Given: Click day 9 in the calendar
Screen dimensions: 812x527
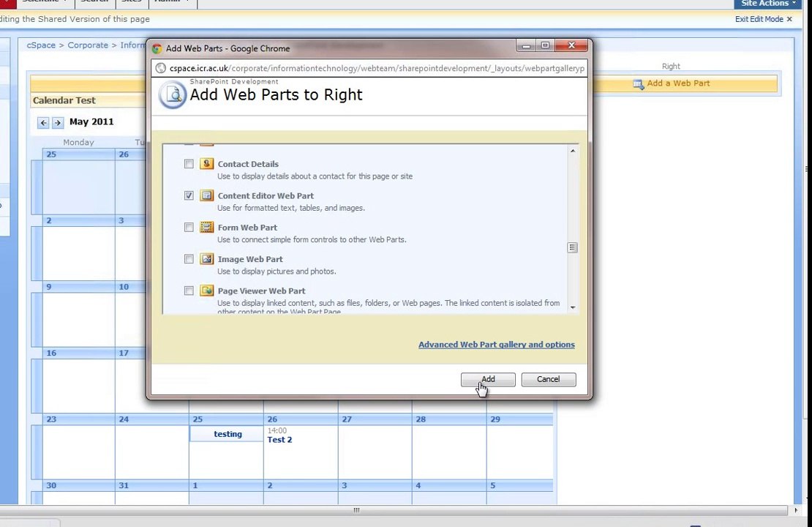Looking at the screenshot, I should (49, 287).
